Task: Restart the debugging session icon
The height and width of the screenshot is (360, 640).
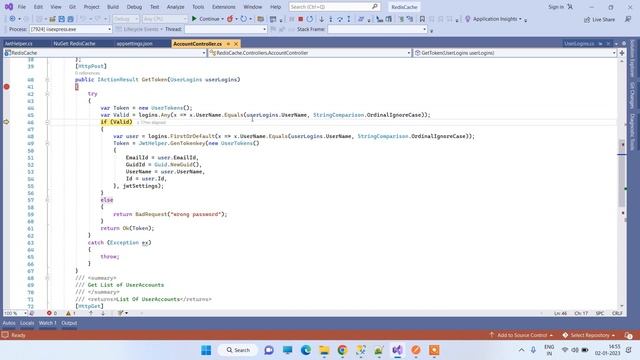Action: pos(310,19)
